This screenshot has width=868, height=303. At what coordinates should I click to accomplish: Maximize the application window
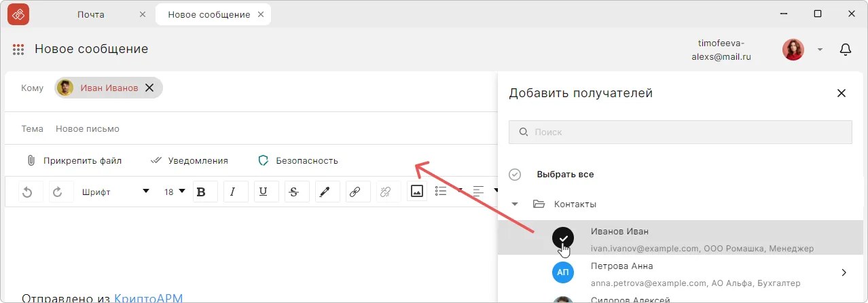[x=818, y=14]
